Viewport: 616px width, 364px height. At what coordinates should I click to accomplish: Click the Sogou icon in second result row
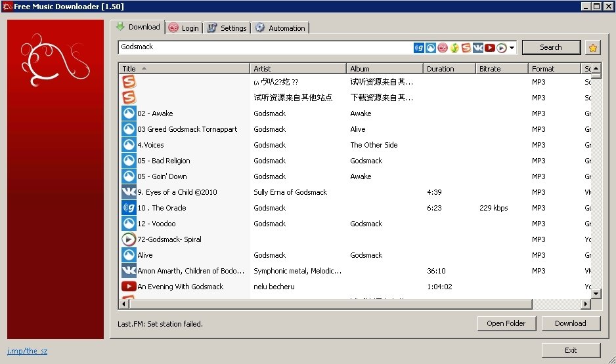pyautogui.click(x=129, y=97)
